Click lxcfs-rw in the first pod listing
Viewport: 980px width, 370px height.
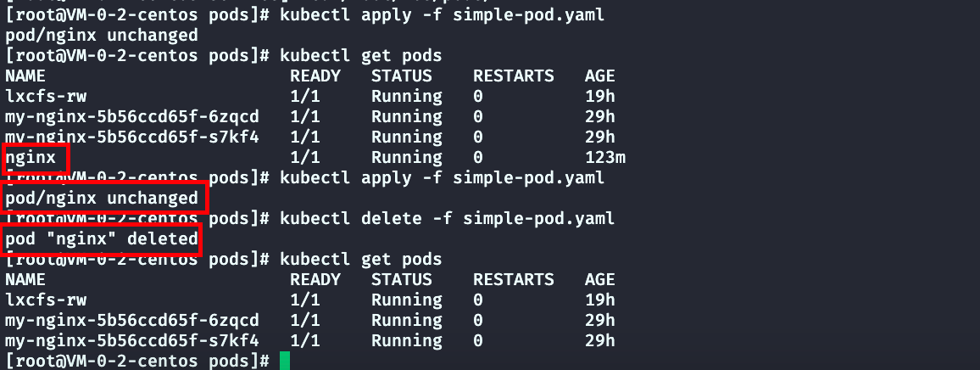pos(46,97)
